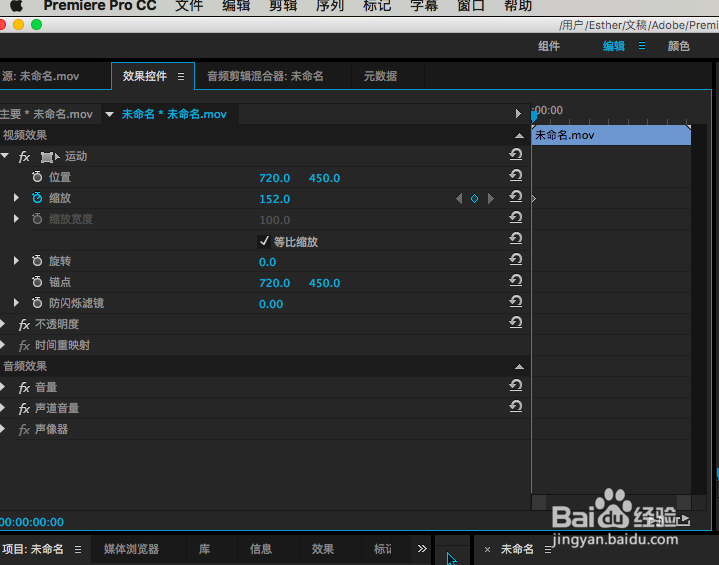
Task: Go to previous keyframe for 缩放
Action: pyautogui.click(x=459, y=199)
